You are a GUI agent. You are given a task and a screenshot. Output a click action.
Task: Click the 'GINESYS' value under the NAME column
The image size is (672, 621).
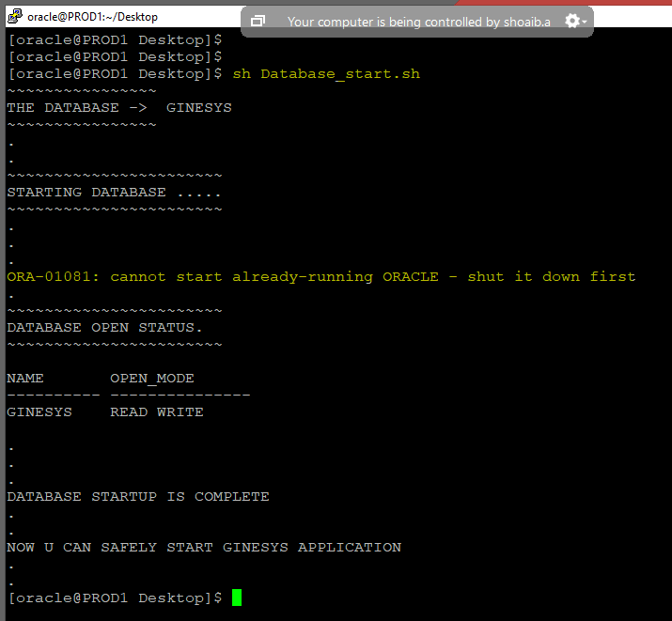tap(39, 412)
